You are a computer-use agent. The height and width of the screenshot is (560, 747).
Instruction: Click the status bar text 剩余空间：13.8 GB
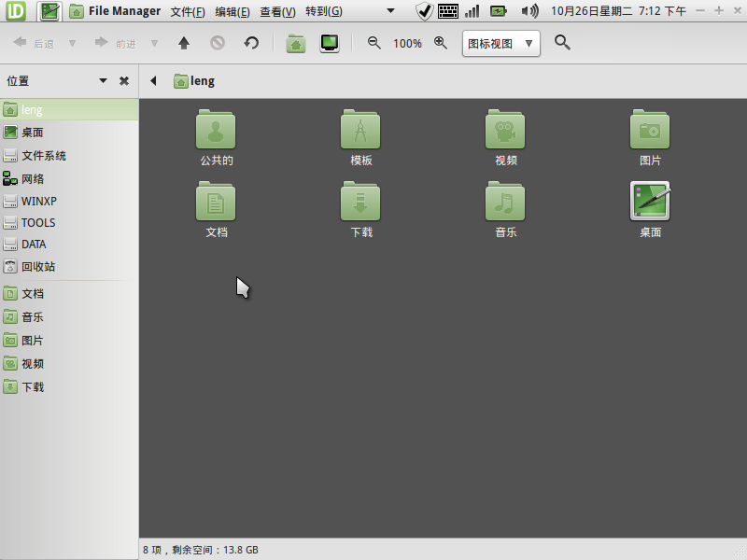[x=215, y=550]
